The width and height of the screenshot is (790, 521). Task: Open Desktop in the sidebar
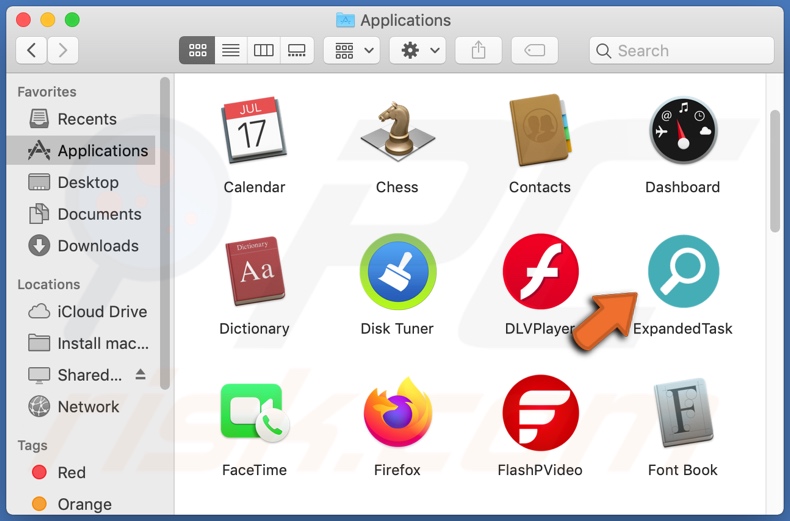(x=81, y=182)
